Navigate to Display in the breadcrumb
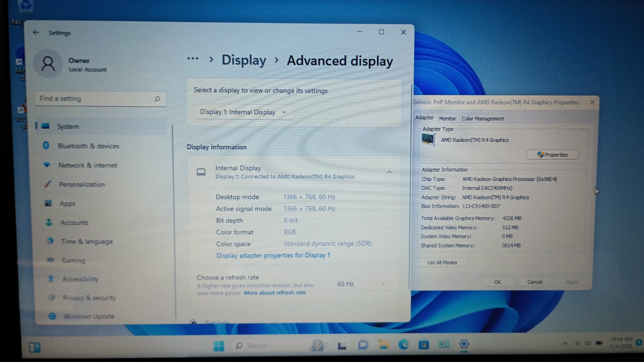 244,60
